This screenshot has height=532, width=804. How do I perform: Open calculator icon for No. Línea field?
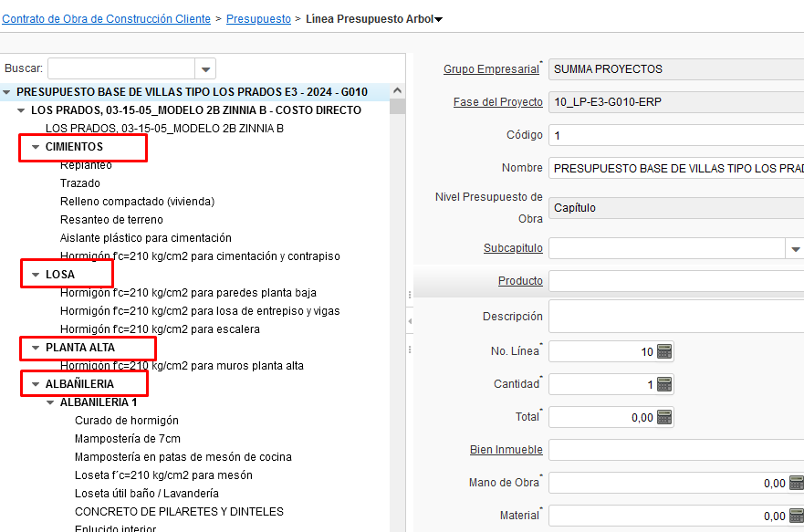tap(663, 351)
